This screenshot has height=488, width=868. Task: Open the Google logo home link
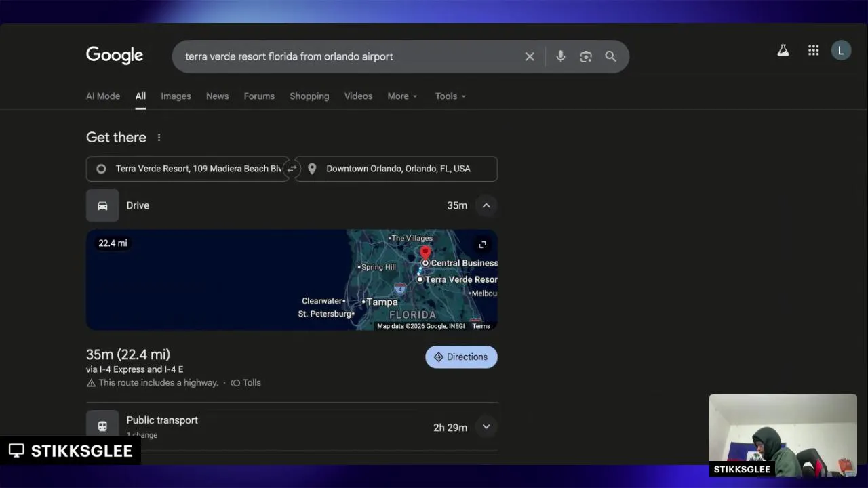(115, 56)
